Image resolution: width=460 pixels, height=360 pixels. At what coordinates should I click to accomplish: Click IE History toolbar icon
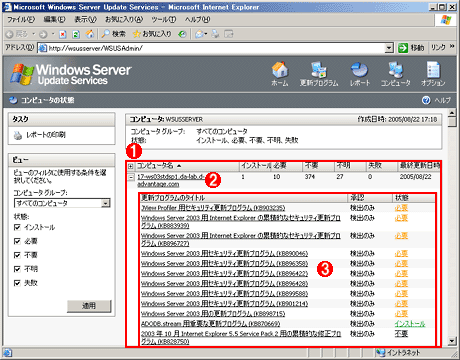tap(182, 34)
